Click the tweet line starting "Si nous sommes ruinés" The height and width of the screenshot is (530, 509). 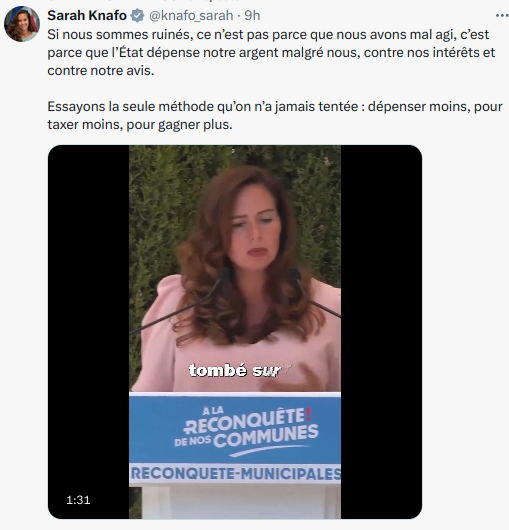pyautogui.click(x=268, y=34)
